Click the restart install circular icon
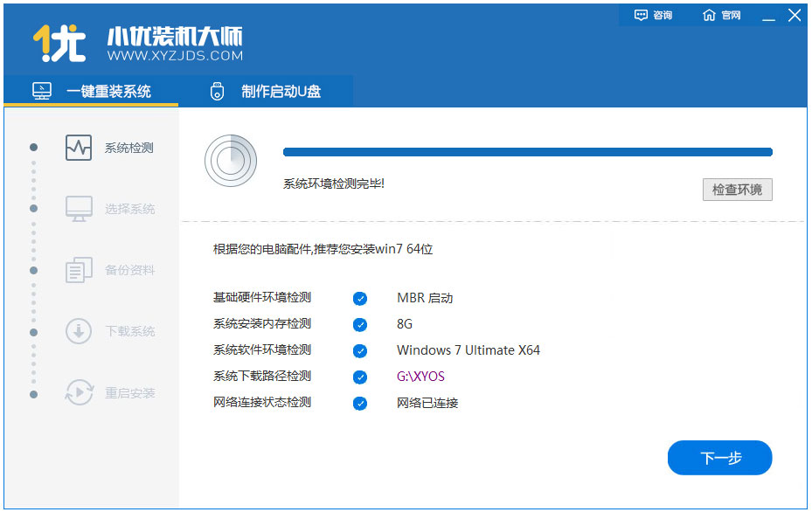Image resolution: width=812 pixels, height=512 pixels. click(x=79, y=393)
